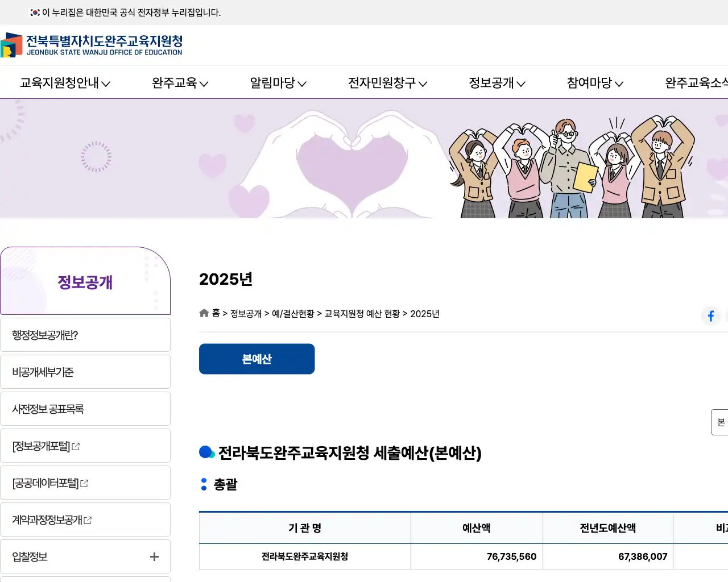
Task: Open 사전정보 공표목록 sidebar item
Action: 48,409
